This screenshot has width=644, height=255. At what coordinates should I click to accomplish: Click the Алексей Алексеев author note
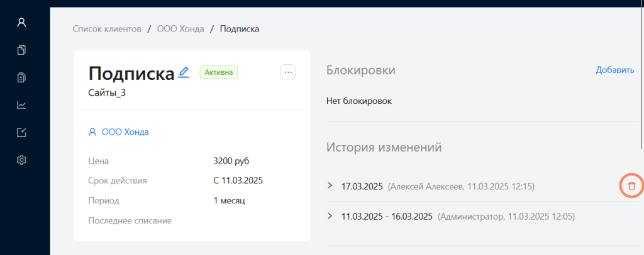[x=461, y=186]
